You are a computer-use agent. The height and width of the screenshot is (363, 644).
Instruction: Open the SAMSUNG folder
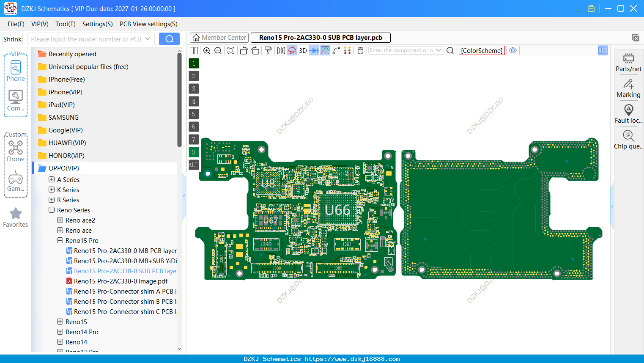click(x=58, y=118)
